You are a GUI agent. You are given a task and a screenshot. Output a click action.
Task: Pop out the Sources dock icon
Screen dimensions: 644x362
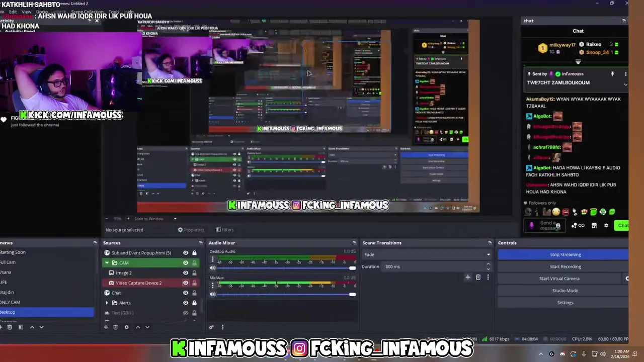(x=201, y=243)
